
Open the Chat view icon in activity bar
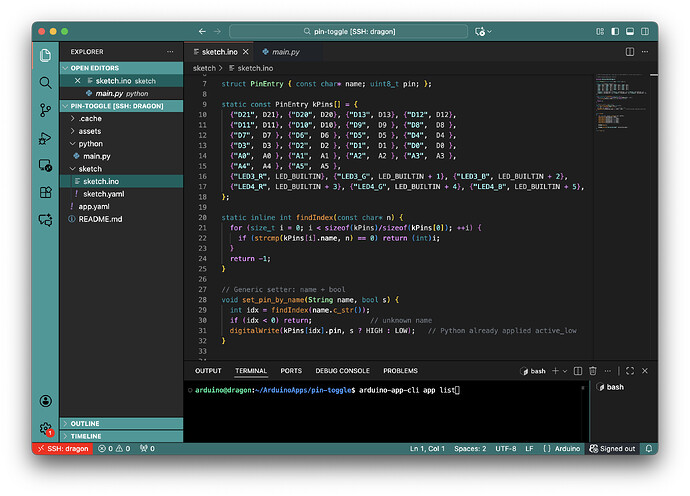click(x=45, y=220)
